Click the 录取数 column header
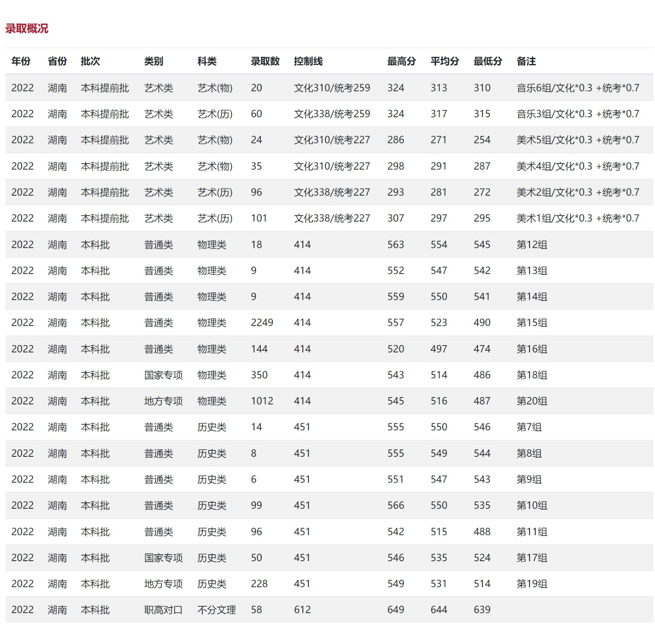Screen dimensions: 655x644 pos(265,61)
